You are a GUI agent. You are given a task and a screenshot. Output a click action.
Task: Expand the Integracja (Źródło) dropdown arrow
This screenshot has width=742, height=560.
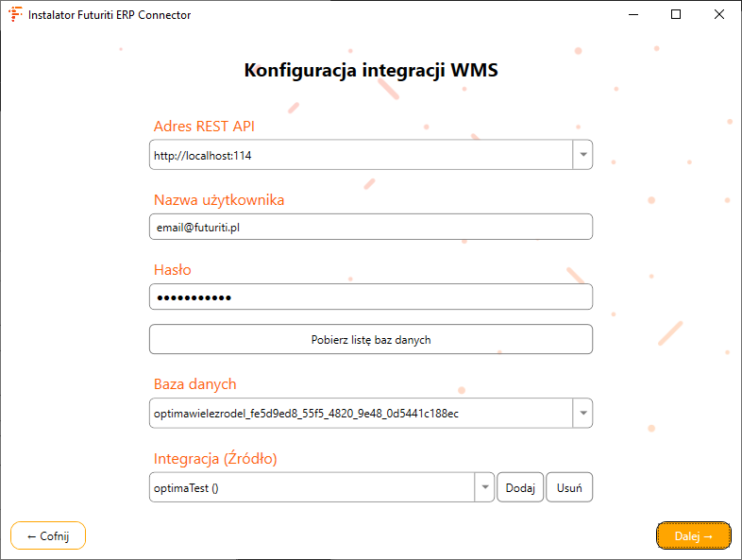pos(484,488)
